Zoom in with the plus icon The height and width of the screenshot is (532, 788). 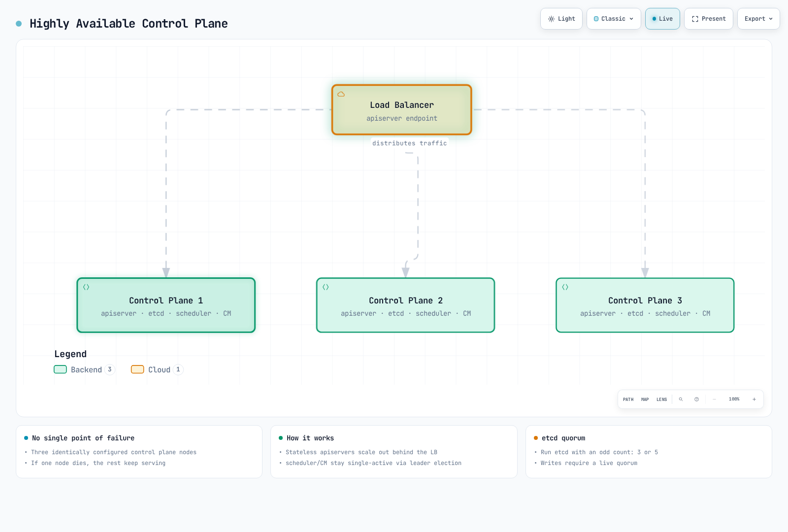(754, 399)
